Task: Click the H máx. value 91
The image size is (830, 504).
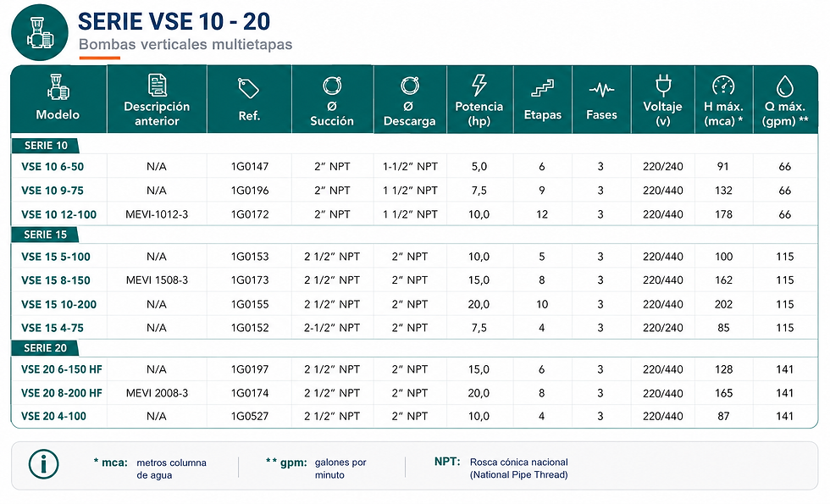Action: (723, 167)
